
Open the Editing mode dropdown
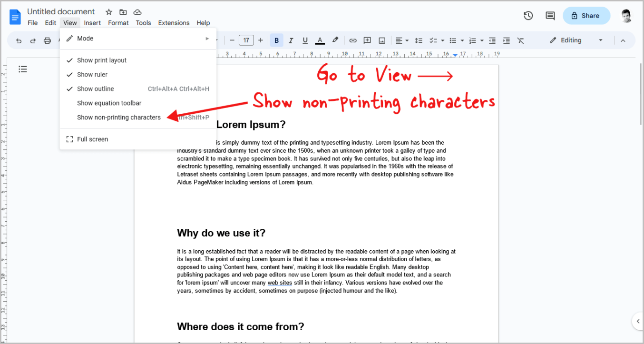pos(576,40)
